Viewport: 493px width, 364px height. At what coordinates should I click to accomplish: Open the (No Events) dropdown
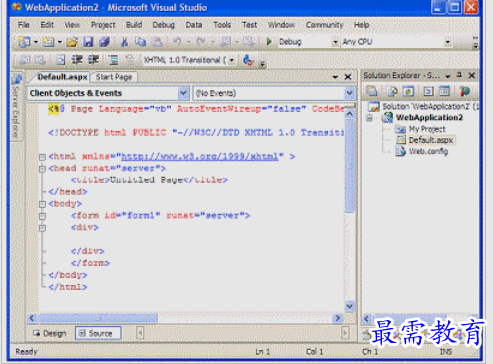349,93
